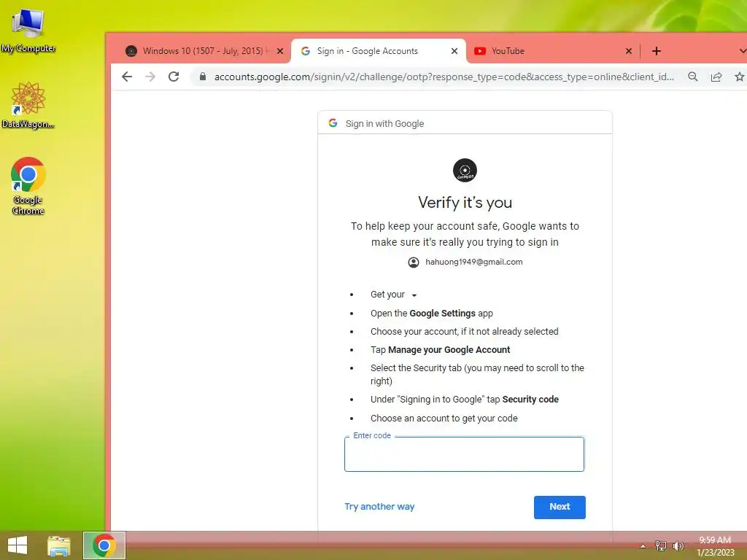Share this page via share icon

pyautogui.click(x=716, y=77)
